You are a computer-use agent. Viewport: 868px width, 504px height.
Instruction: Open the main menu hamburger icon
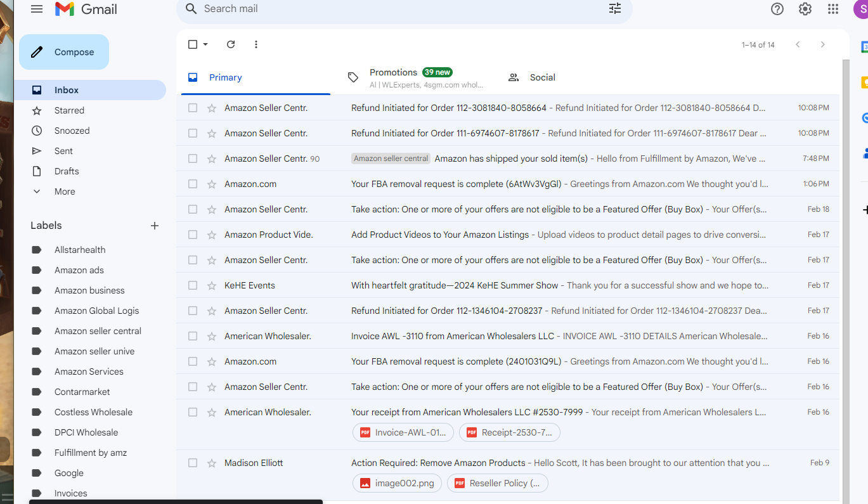[37, 9]
